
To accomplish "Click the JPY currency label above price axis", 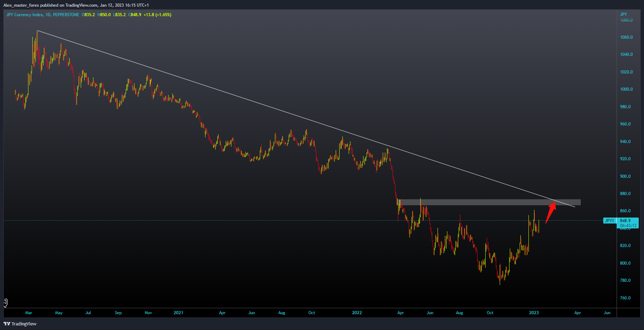I will click(624, 14).
